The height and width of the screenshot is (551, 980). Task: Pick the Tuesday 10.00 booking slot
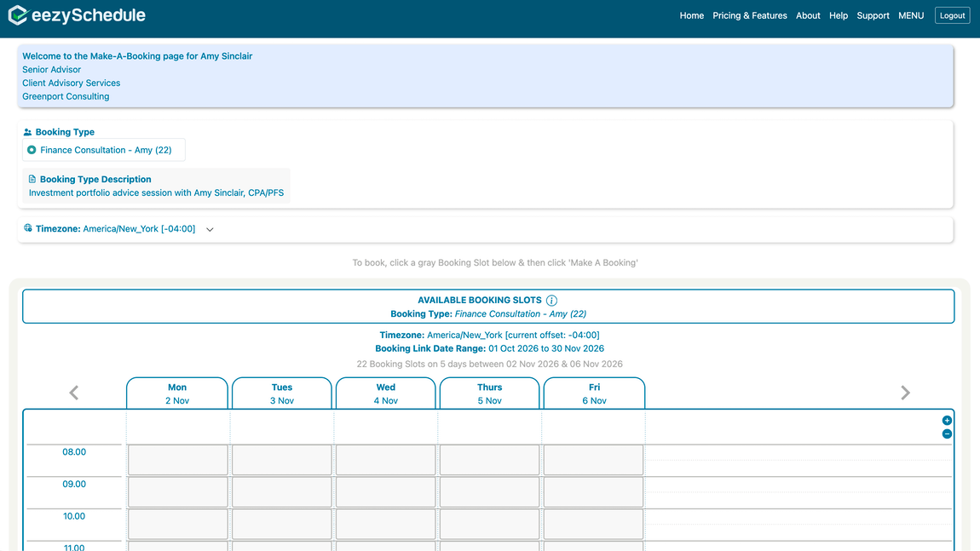click(282, 524)
